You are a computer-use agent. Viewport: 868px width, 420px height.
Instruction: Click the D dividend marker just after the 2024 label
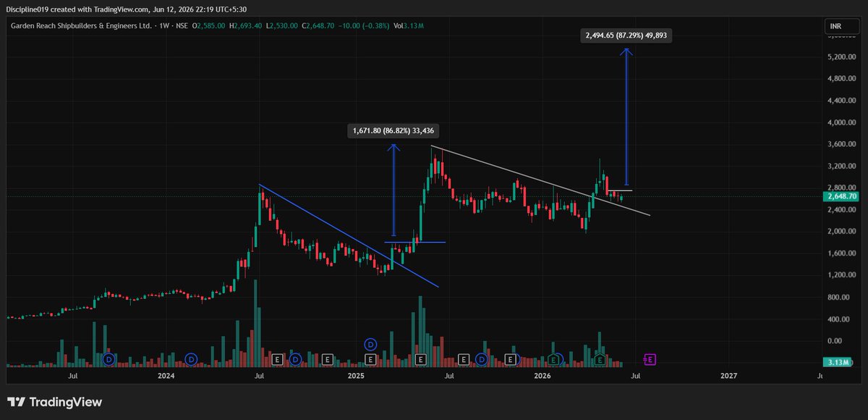[191, 359]
